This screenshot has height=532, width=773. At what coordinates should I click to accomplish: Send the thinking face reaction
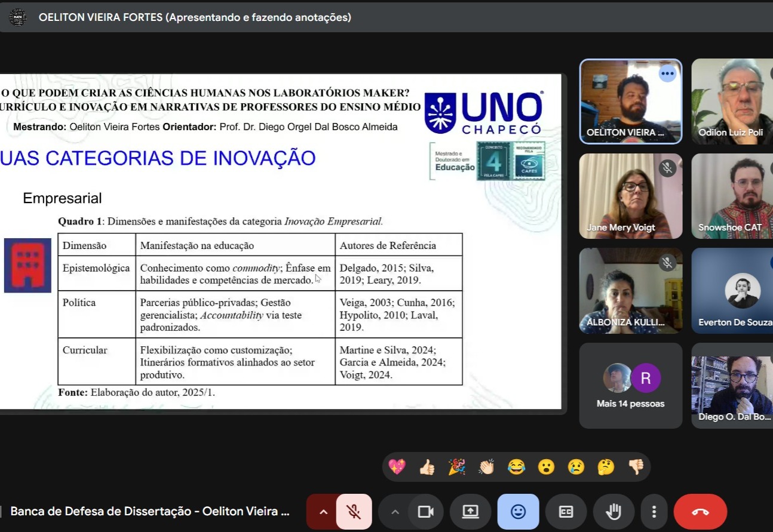coord(606,467)
